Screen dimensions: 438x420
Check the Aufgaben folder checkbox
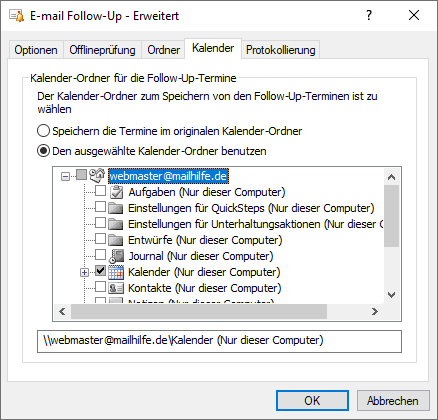click(x=100, y=191)
